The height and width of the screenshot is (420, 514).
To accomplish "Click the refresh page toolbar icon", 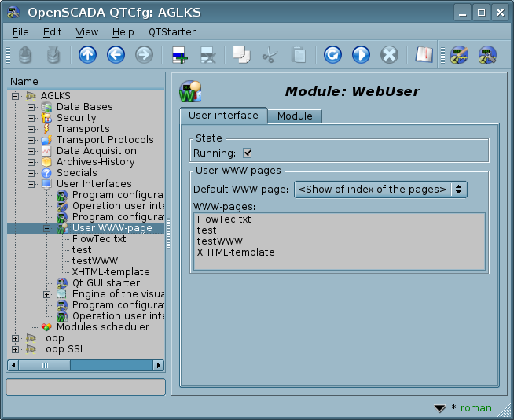I will click(332, 55).
